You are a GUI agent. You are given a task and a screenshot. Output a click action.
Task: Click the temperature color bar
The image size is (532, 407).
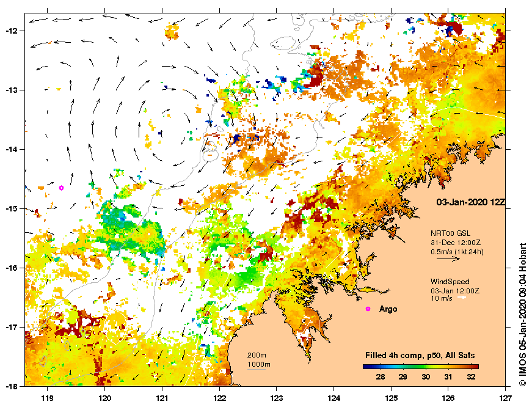[x=421, y=367]
